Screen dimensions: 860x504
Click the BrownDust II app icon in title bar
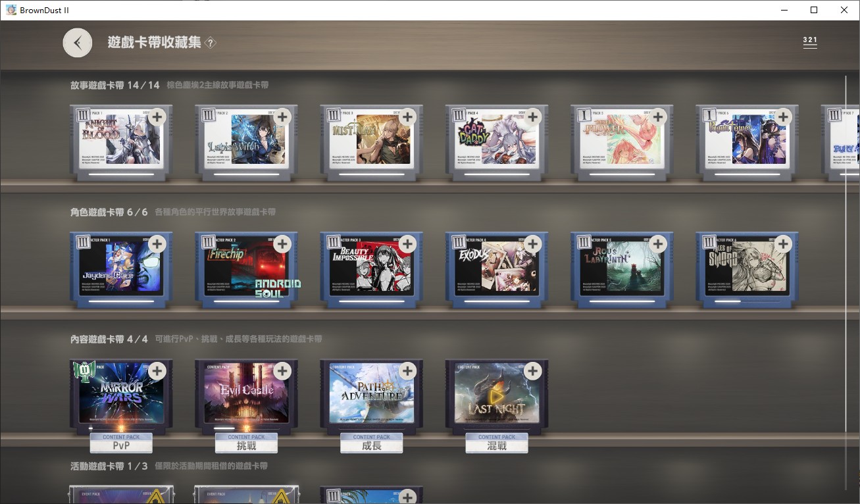11,10
